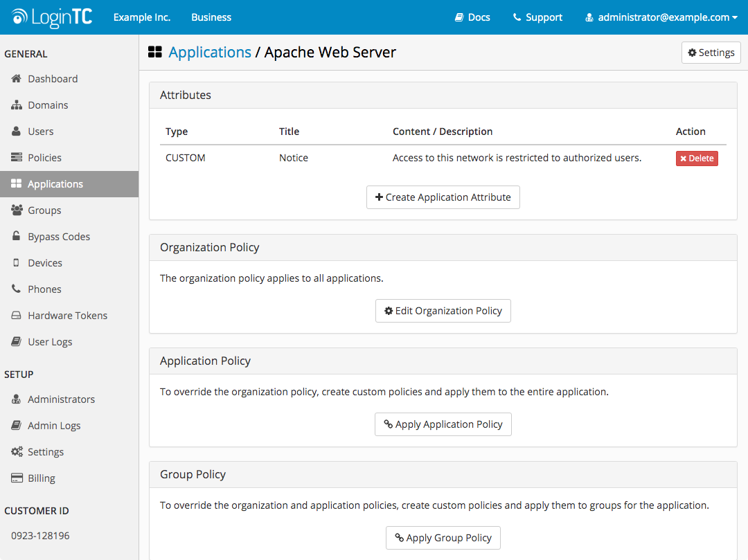The width and height of the screenshot is (748, 560).
Task: Go to Support in the top bar
Action: pyautogui.click(x=537, y=17)
